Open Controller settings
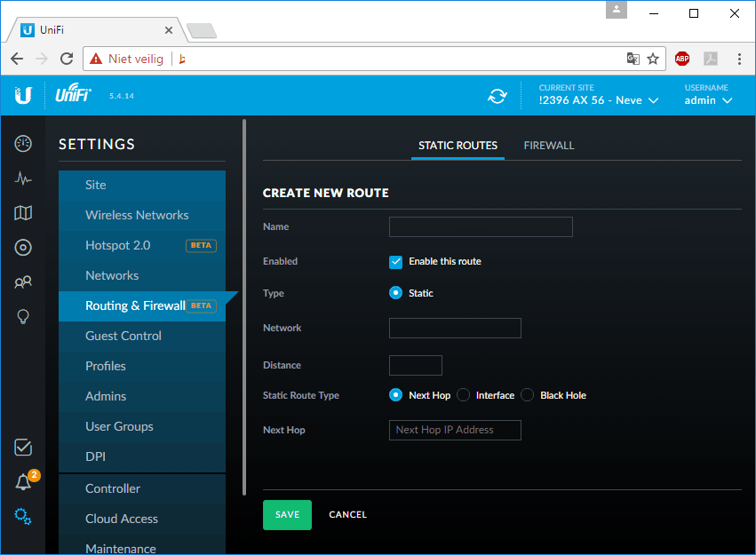Screen dimensions: 756x555 click(142, 488)
